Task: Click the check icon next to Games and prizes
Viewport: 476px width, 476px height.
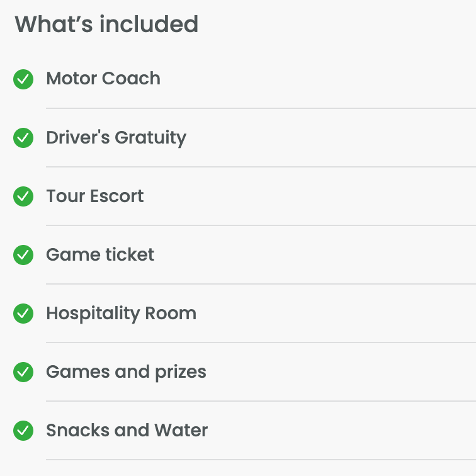Action: pyautogui.click(x=23, y=372)
